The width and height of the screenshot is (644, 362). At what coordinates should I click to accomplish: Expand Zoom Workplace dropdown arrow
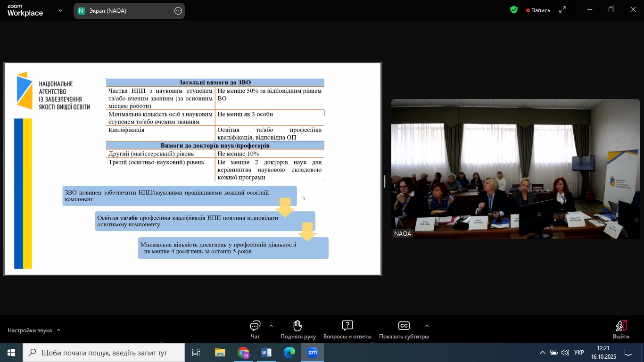click(x=60, y=10)
